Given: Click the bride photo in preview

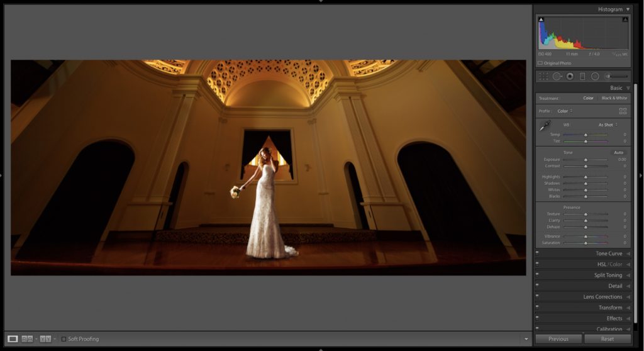Looking at the screenshot, I should [x=268, y=168].
